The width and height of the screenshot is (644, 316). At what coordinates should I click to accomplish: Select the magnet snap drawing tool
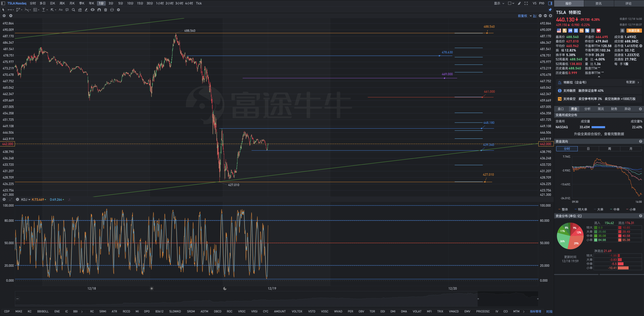tap(99, 10)
